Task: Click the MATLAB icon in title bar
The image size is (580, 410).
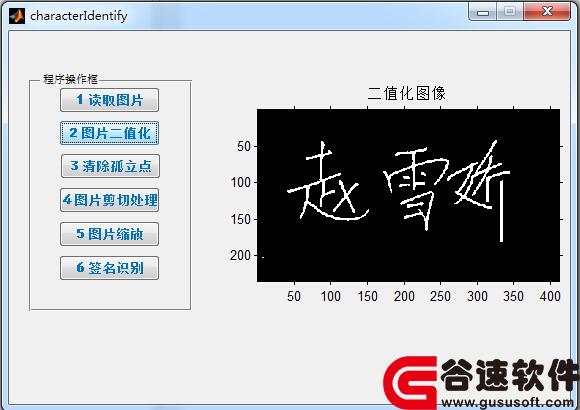Action: tap(17, 16)
